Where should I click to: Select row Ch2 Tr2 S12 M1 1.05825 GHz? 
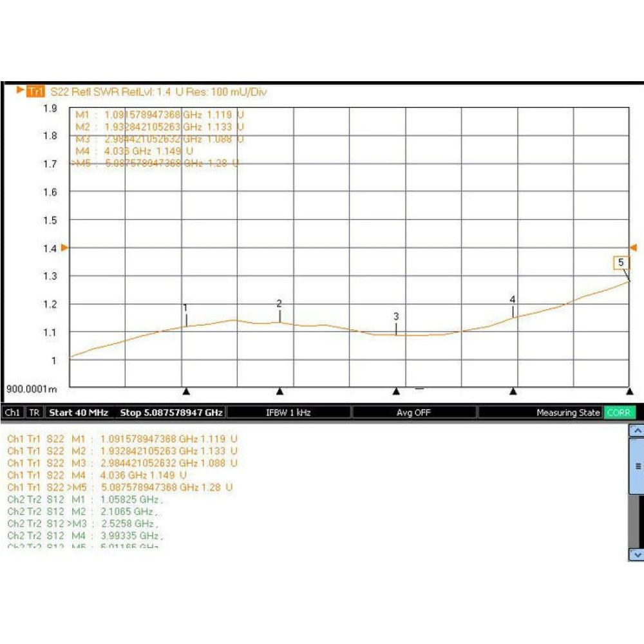85,500
